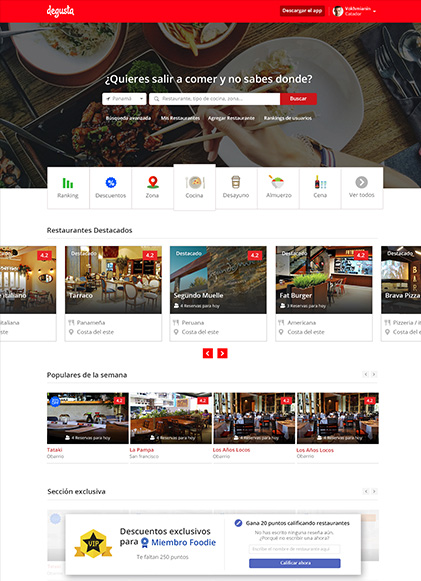Click the restaurant search input field
Image resolution: width=421 pixels, height=581 pixels.
(215, 99)
